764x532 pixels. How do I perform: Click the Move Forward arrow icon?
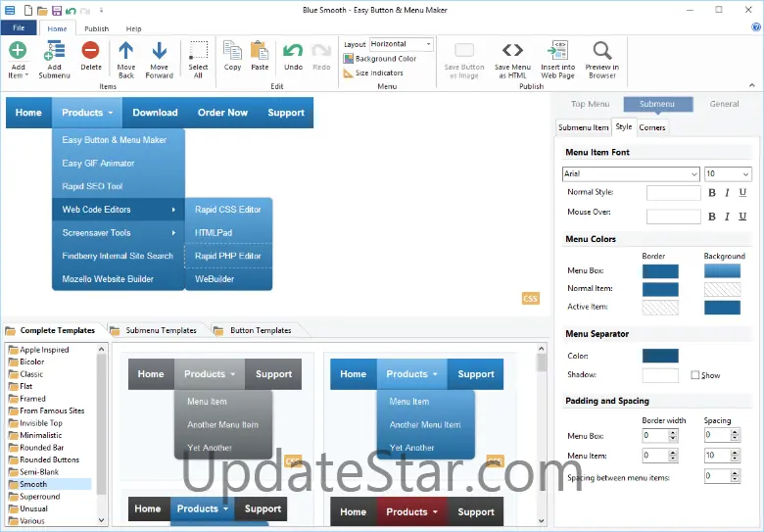click(x=160, y=50)
